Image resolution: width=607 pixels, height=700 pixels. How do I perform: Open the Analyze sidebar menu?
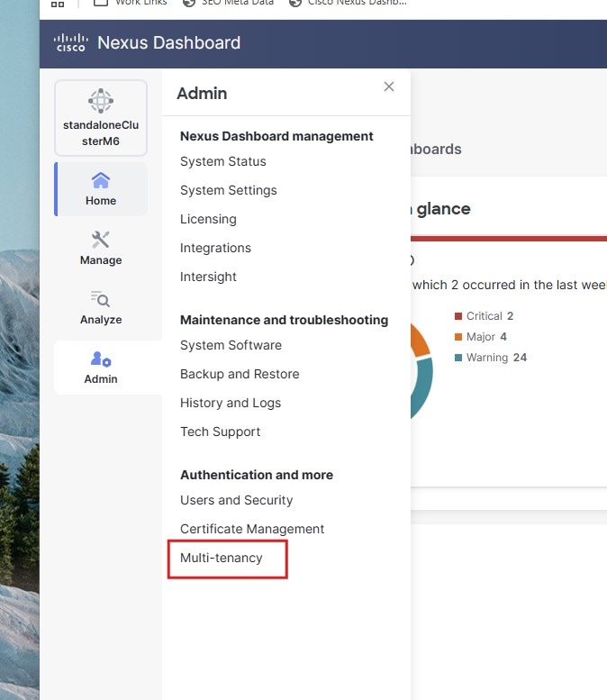pyautogui.click(x=101, y=308)
